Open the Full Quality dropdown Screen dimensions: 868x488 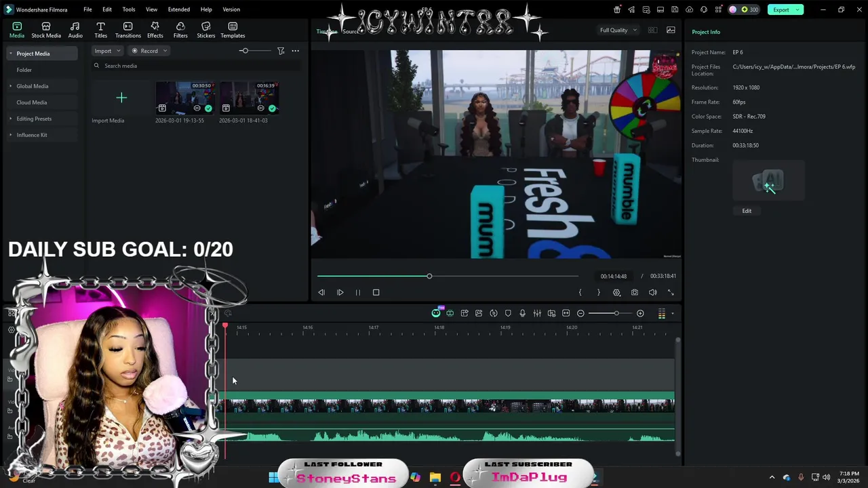pyautogui.click(x=618, y=30)
